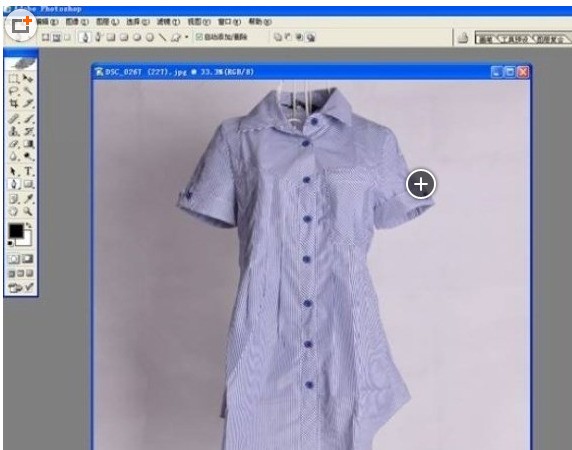Select Add to path area option
The width and height of the screenshot is (572, 450).
pyautogui.click(x=278, y=37)
